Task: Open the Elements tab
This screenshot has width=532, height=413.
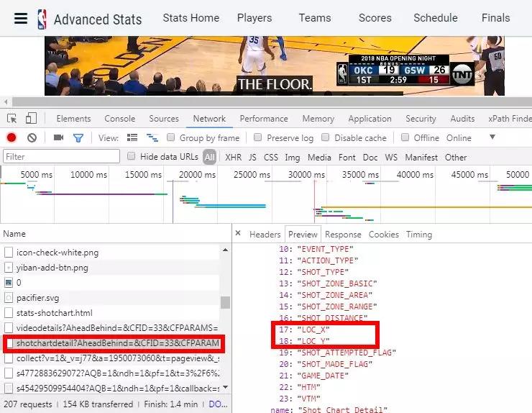Action: [73, 119]
